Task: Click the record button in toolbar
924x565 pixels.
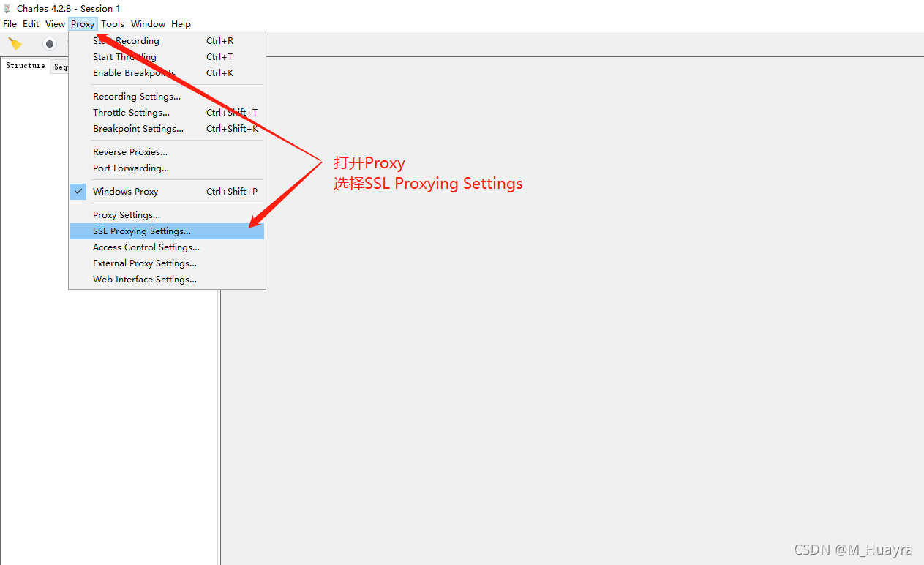Action: [50, 44]
